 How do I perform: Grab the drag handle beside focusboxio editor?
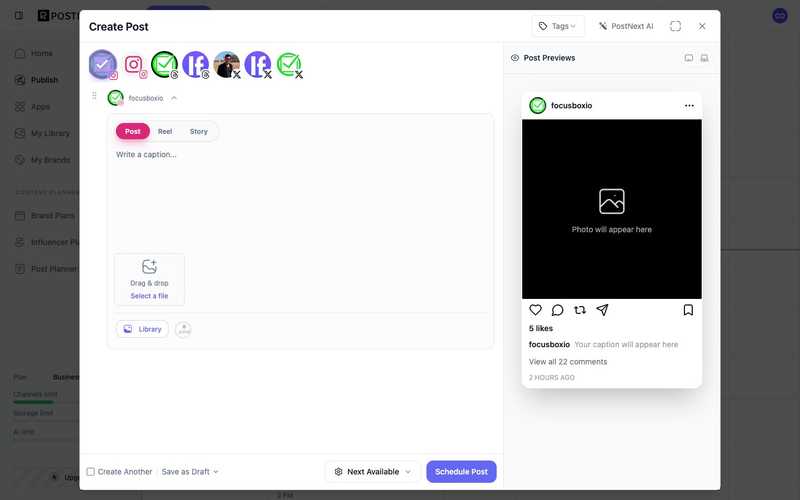click(x=94, y=96)
